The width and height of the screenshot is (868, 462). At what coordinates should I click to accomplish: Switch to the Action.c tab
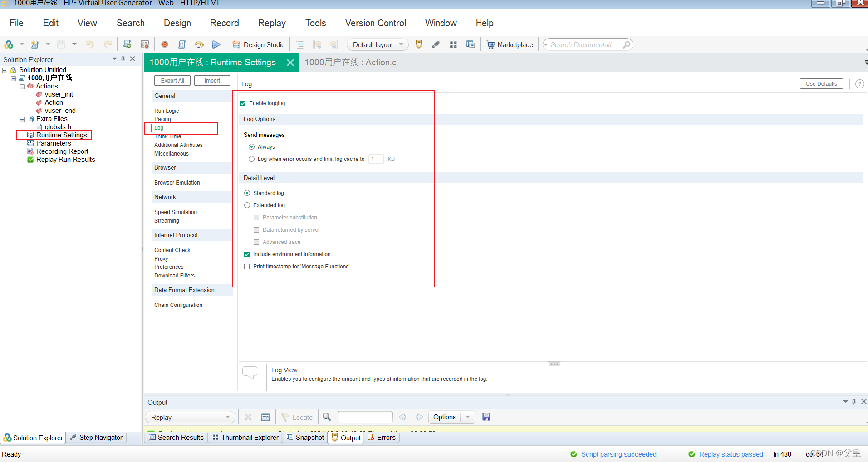[x=350, y=63]
